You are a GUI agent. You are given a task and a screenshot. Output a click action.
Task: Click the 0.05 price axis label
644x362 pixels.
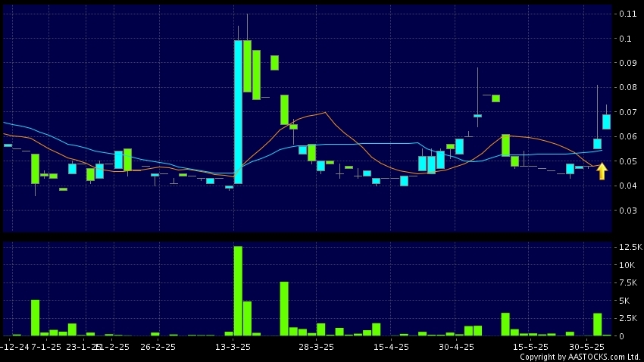pyautogui.click(x=627, y=161)
